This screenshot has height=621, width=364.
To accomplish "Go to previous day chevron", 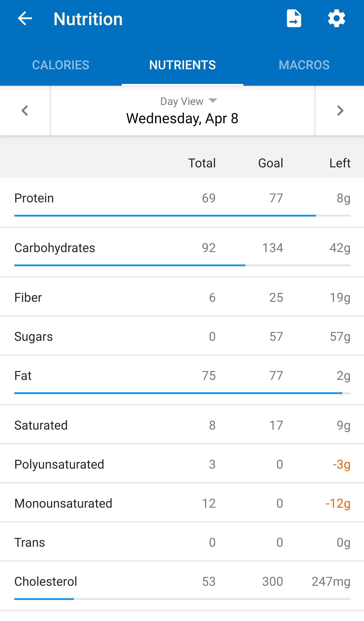I will [x=25, y=111].
